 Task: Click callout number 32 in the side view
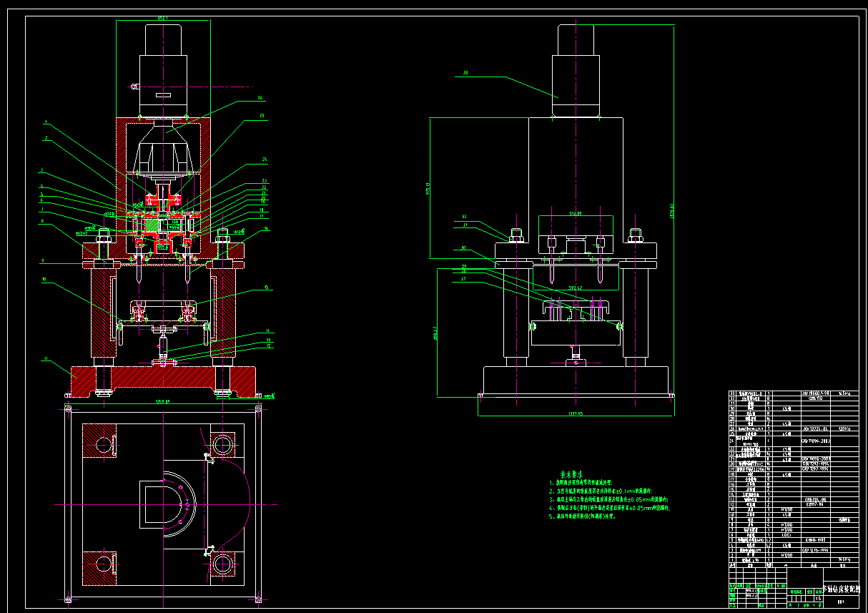click(464, 217)
